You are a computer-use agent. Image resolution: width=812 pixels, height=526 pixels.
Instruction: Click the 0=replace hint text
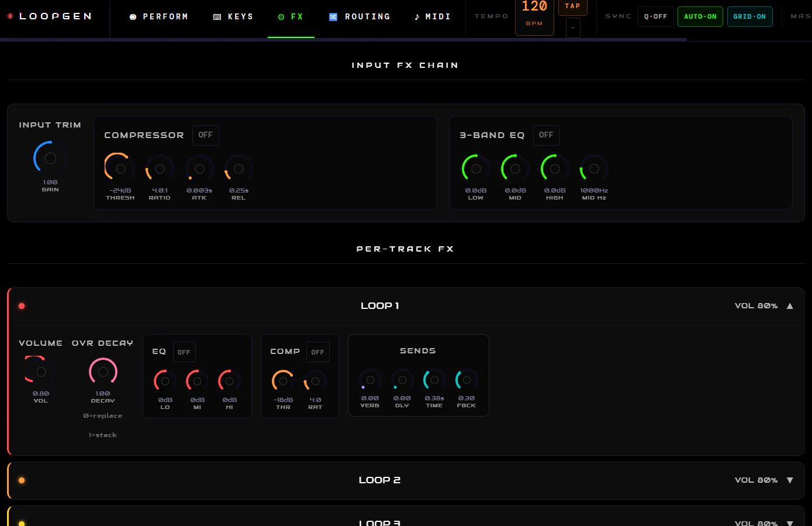pyautogui.click(x=103, y=416)
